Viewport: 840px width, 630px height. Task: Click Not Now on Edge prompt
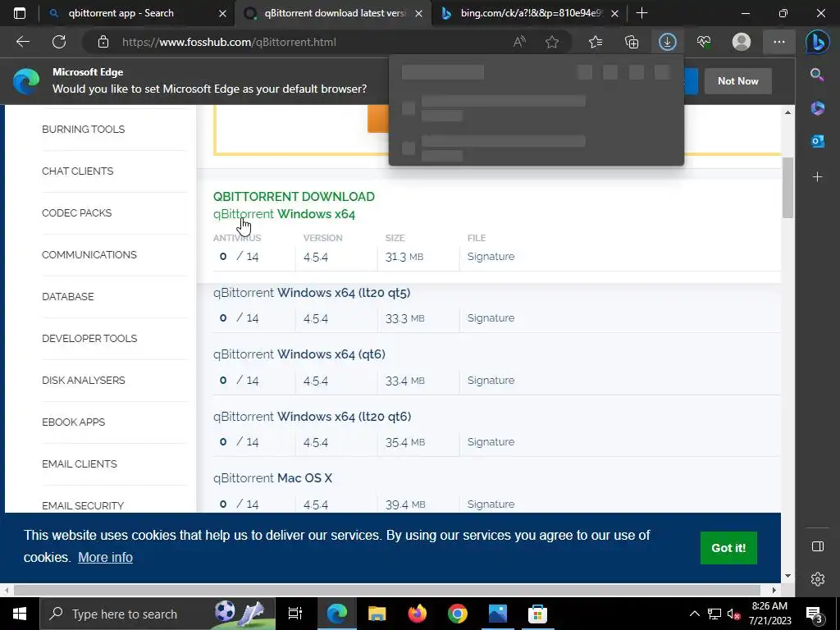point(737,81)
